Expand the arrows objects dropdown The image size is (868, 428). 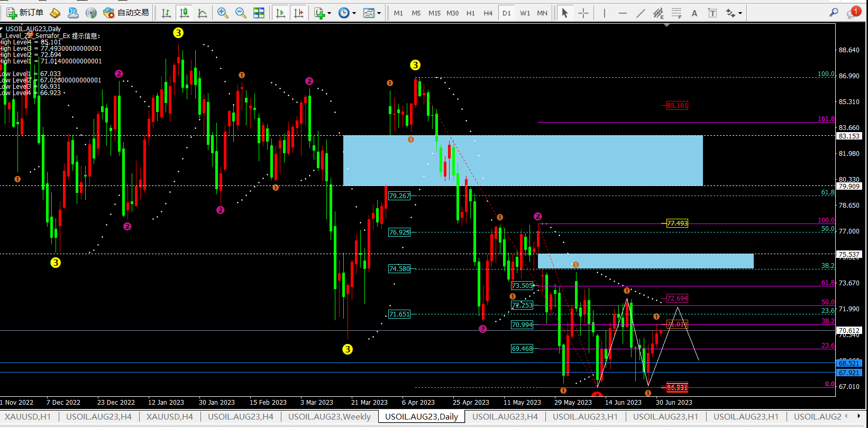(x=740, y=13)
